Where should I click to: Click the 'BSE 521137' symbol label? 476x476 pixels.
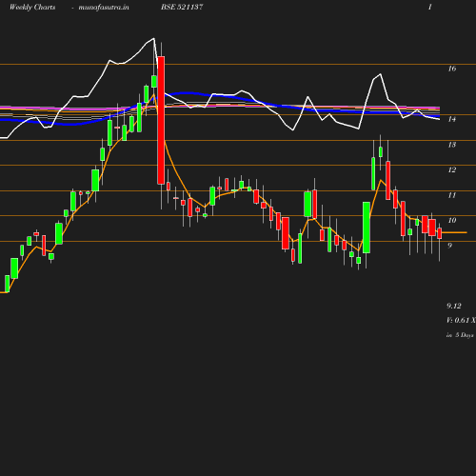182,7
